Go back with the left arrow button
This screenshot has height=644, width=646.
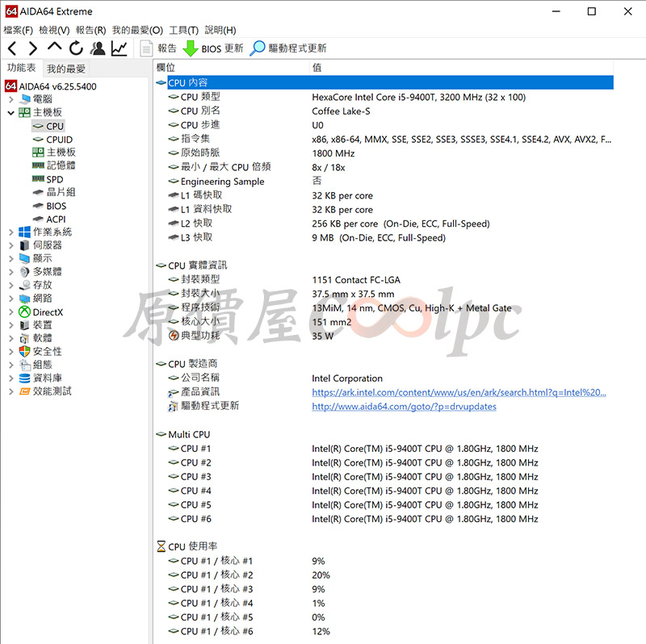(12, 48)
